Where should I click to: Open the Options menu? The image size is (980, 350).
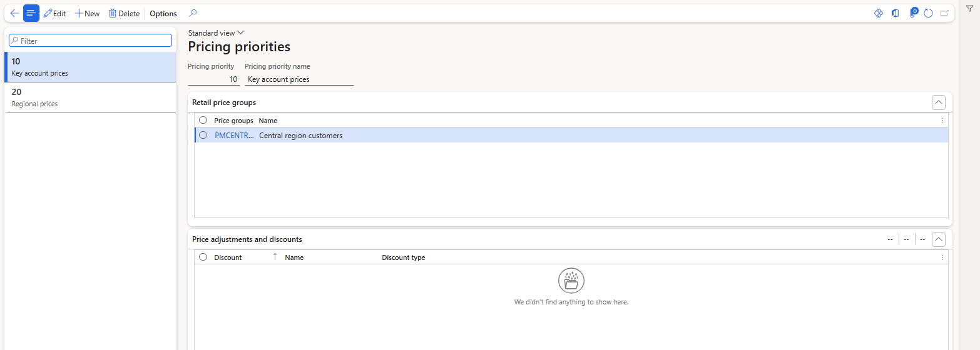point(163,13)
